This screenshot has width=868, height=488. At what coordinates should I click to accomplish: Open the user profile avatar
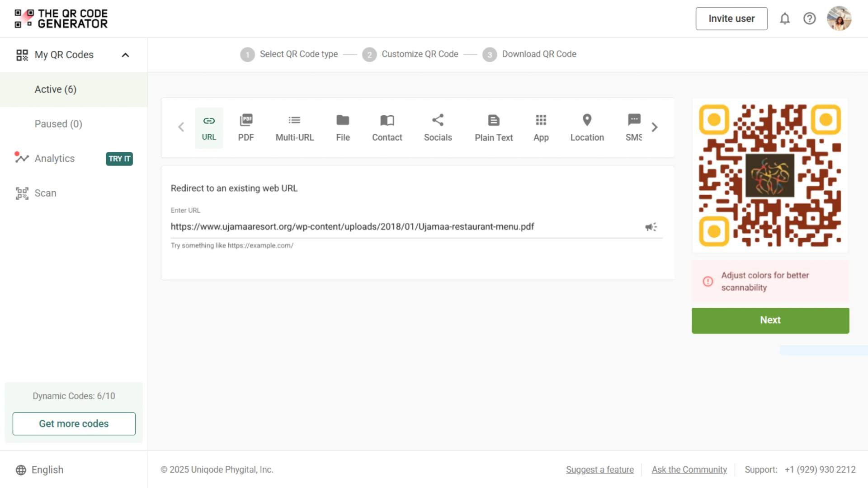839,19
